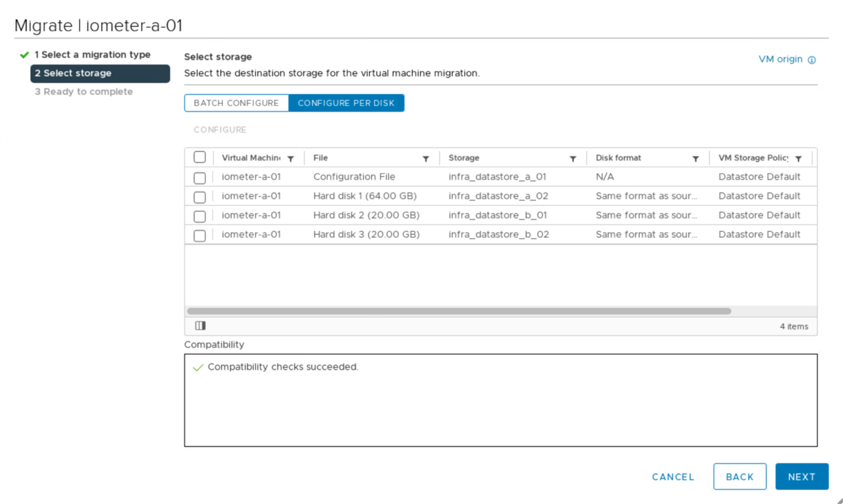
Task: Open the VM origin link
Action: click(x=780, y=59)
